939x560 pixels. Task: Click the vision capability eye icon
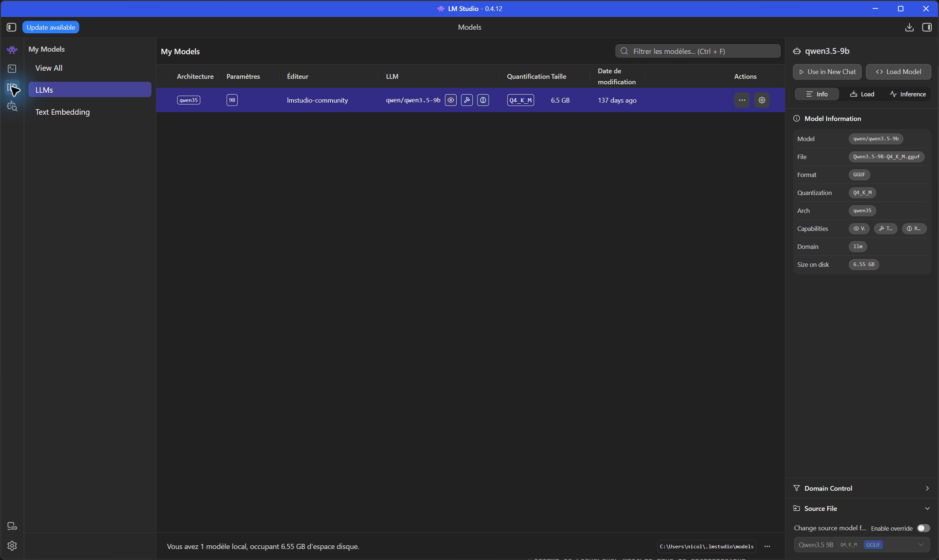click(x=451, y=100)
